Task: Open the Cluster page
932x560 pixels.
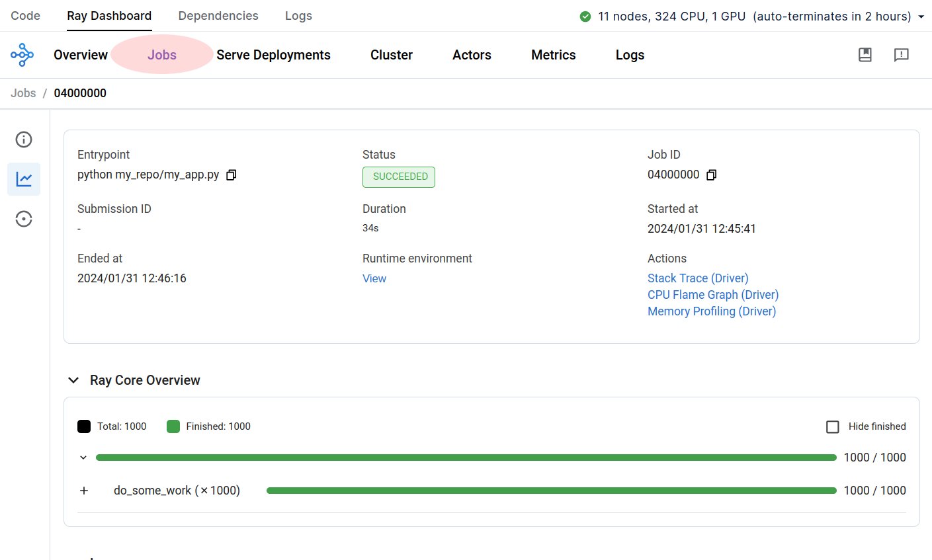Action: [392, 55]
